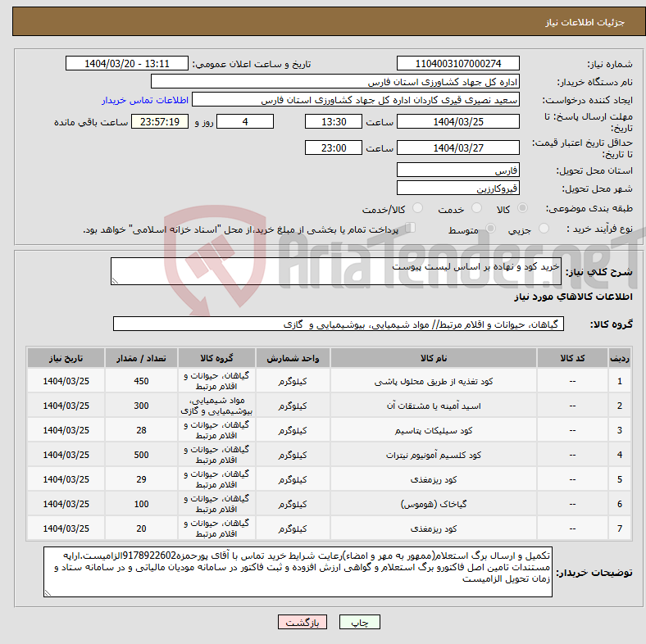Click the remaining time field 23:57:19
Image resolution: width=646 pixels, height=644 pixels.
click(160, 121)
